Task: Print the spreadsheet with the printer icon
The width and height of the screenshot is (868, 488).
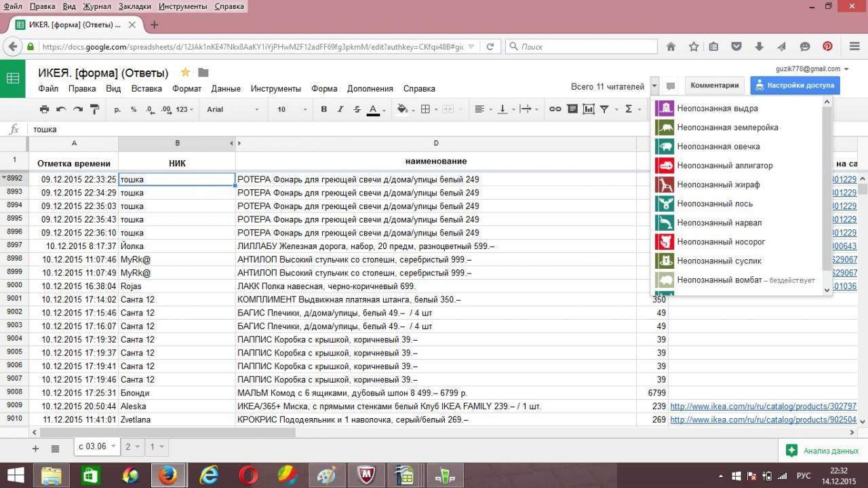Action: pos(45,109)
